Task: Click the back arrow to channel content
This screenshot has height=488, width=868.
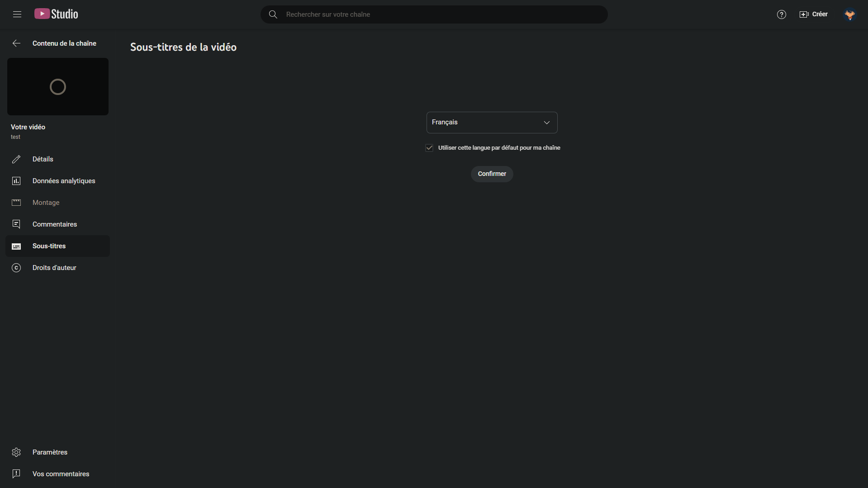Action: click(x=16, y=43)
